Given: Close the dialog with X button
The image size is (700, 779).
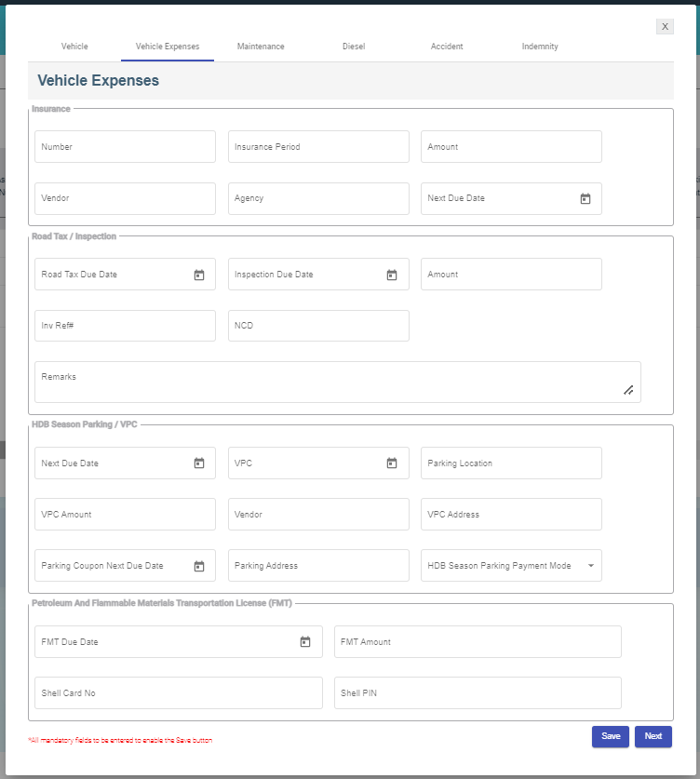Looking at the screenshot, I should (x=665, y=27).
